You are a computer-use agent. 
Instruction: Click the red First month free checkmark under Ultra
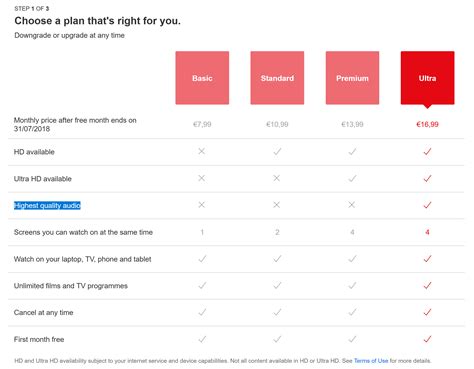tap(427, 339)
